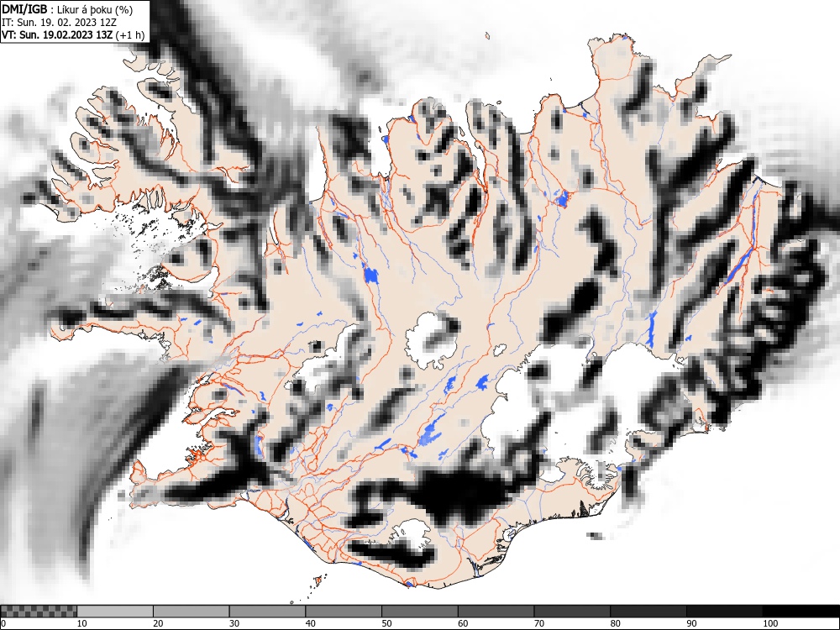Click the legend label '40'
Screen dimensions: 840x630
tap(311, 623)
